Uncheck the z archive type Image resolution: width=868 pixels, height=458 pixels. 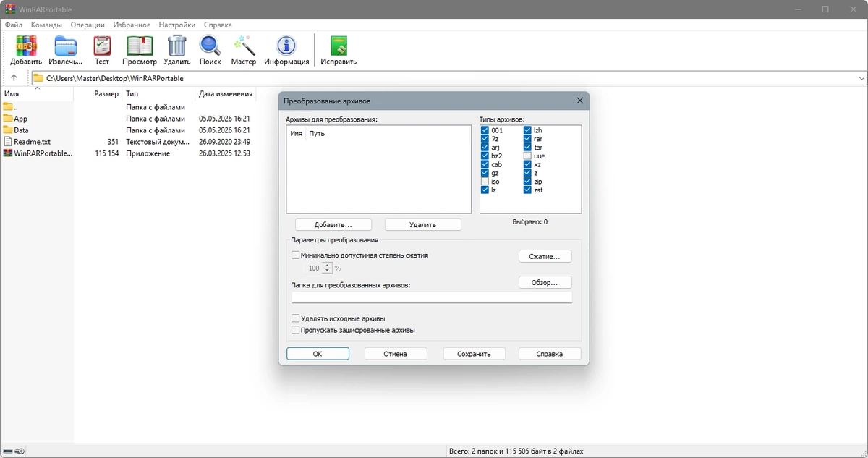(528, 174)
